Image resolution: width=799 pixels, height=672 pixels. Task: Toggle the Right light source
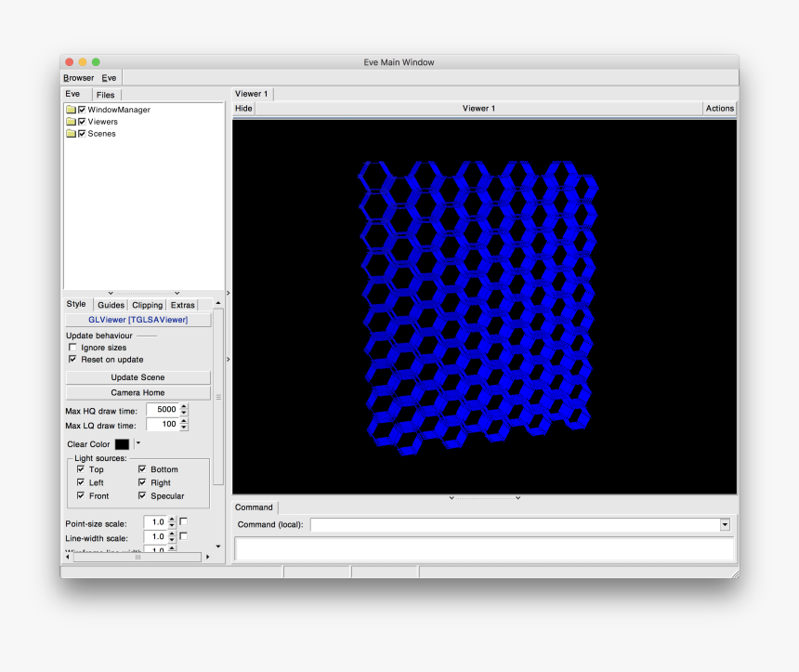click(142, 482)
